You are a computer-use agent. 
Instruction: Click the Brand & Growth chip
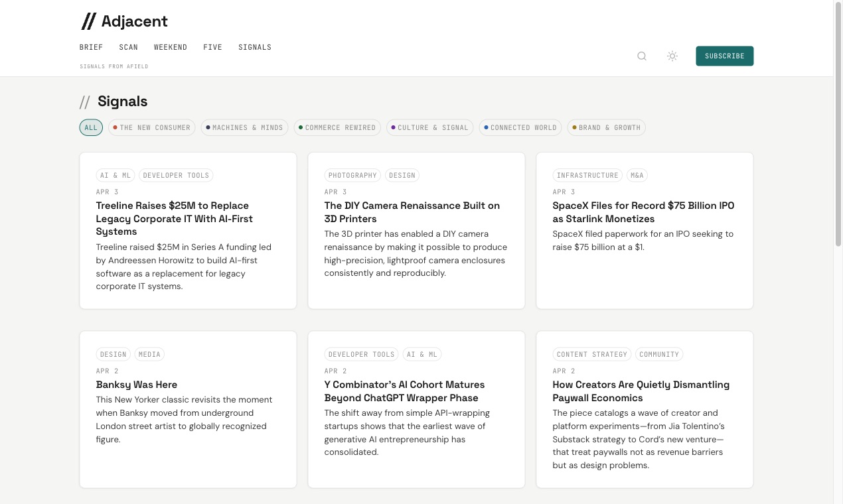pos(607,127)
